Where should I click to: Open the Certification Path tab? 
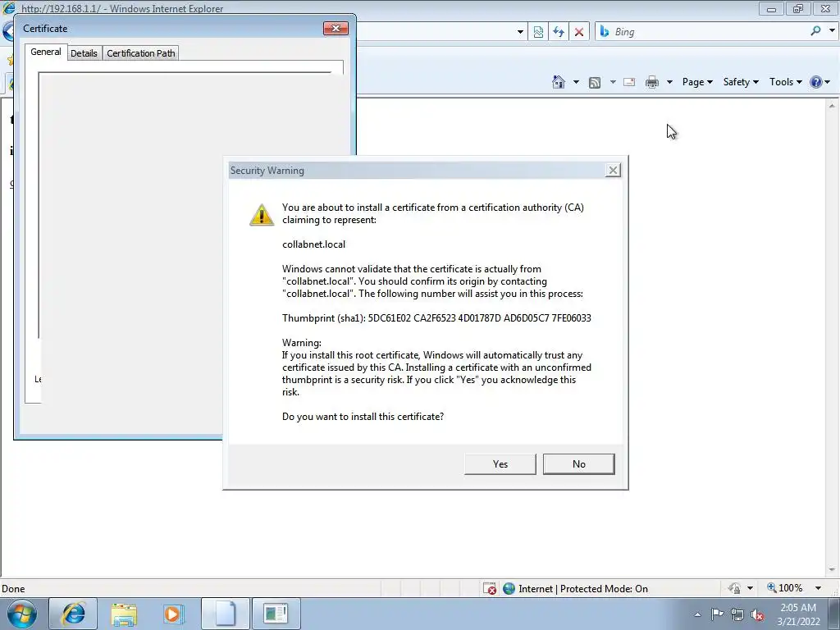(x=141, y=53)
